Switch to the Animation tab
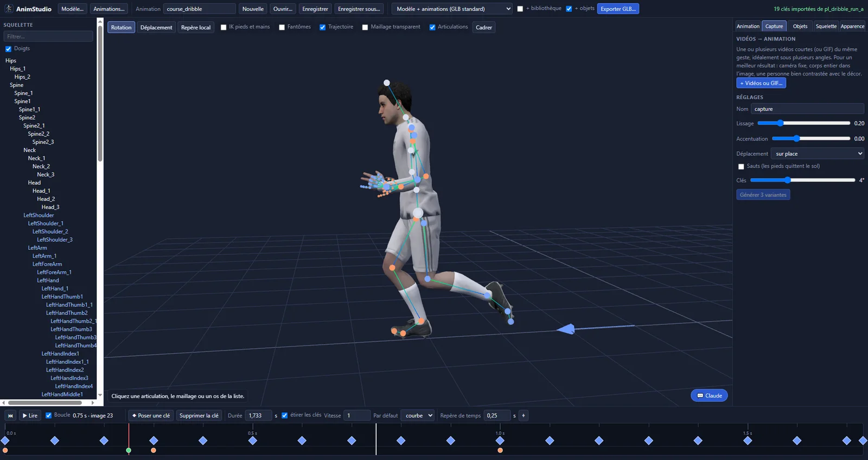The height and width of the screenshot is (460, 868). click(748, 26)
